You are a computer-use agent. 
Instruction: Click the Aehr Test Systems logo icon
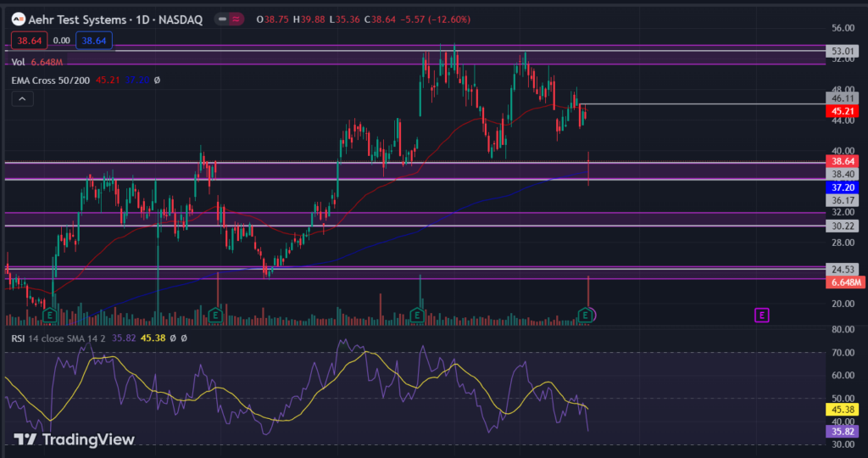(19, 20)
